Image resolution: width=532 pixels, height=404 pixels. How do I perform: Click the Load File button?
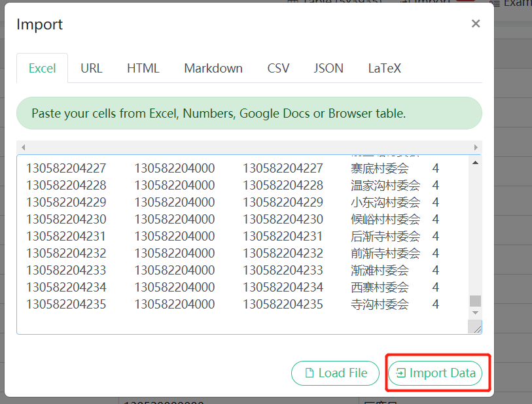pyautogui.click(x=335, y=373)
